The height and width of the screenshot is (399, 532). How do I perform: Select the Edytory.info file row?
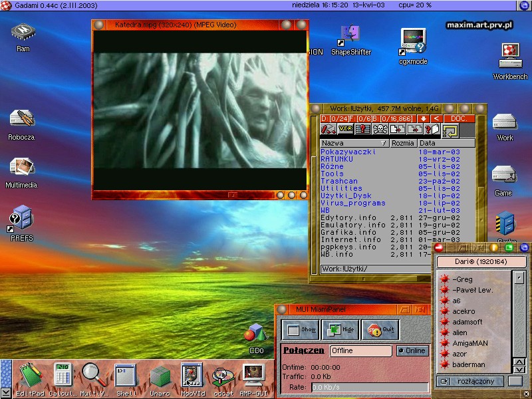397,218
